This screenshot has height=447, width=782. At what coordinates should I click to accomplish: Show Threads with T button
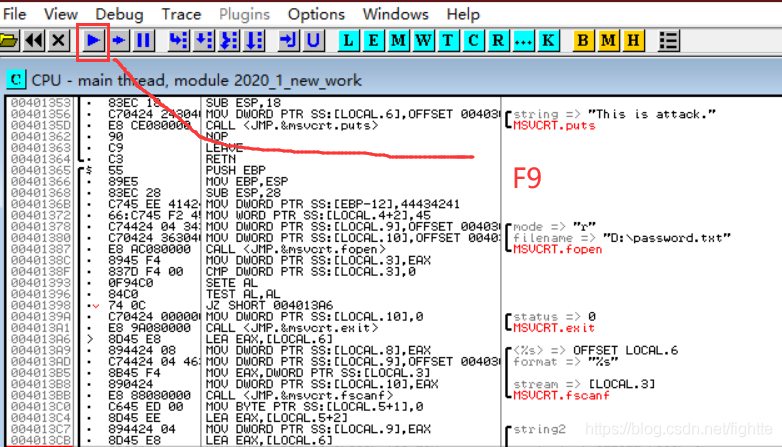pyautogui.click(x=448, y=40)
